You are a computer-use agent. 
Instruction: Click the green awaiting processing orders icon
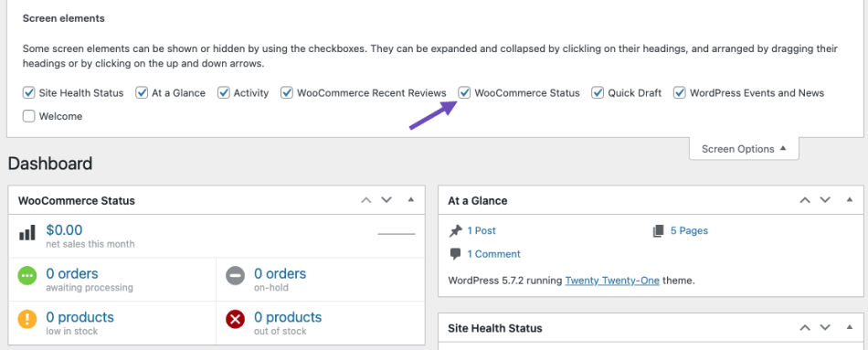pyautogui.click(x=27, y=275)
